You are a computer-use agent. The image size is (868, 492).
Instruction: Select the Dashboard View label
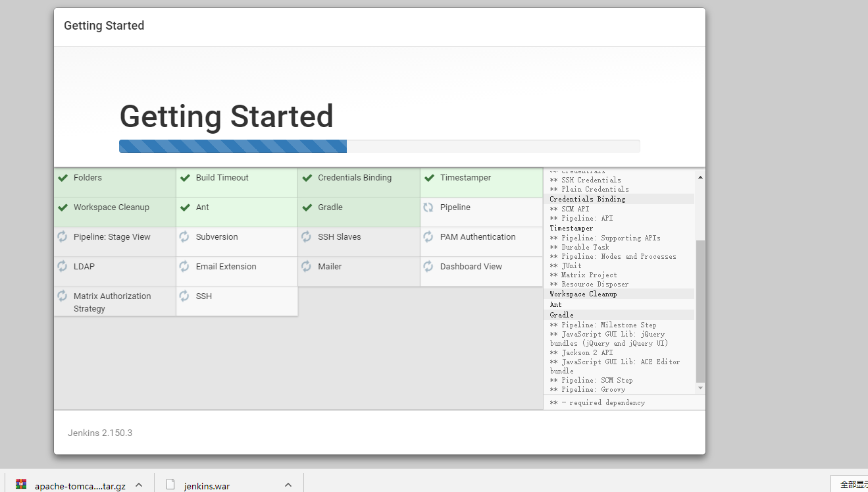tap(471, 267)
